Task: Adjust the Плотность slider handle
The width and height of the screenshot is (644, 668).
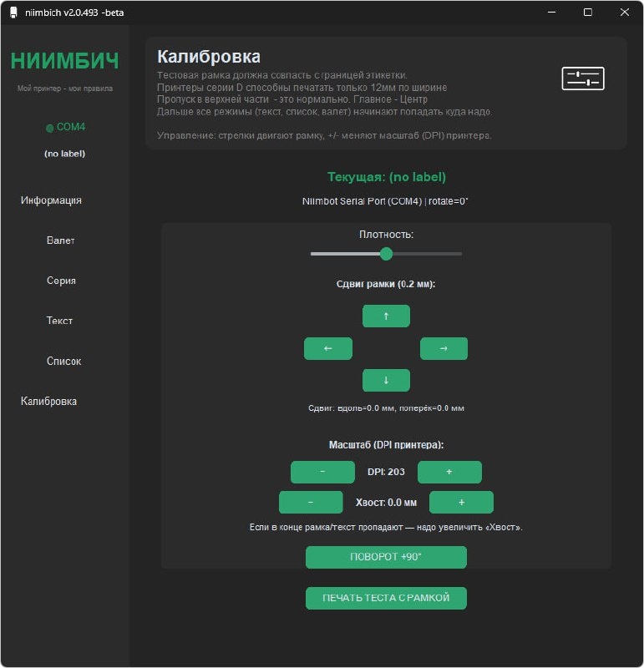Action: 386,254
